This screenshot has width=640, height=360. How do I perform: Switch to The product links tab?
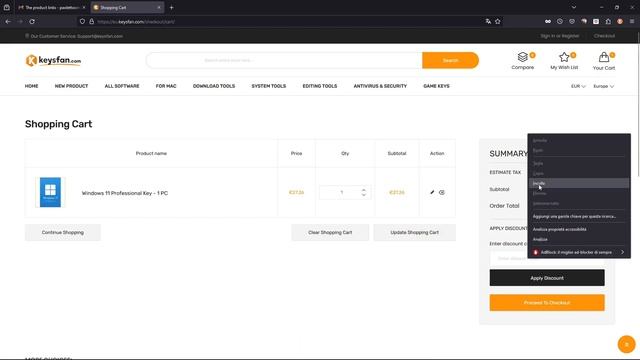(51, 7)
